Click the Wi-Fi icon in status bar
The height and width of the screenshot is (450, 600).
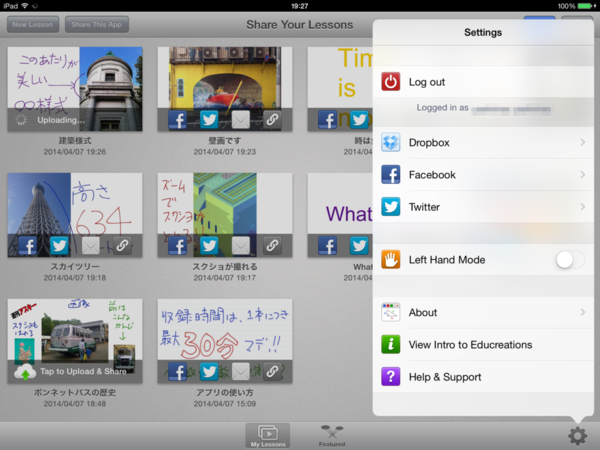pos(25,5)
